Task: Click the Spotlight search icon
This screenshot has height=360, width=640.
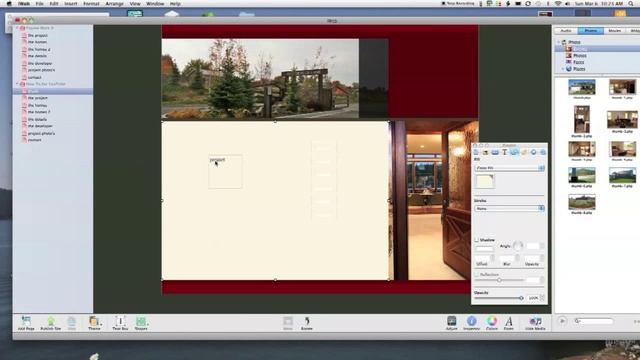Action: pos(631,4)
